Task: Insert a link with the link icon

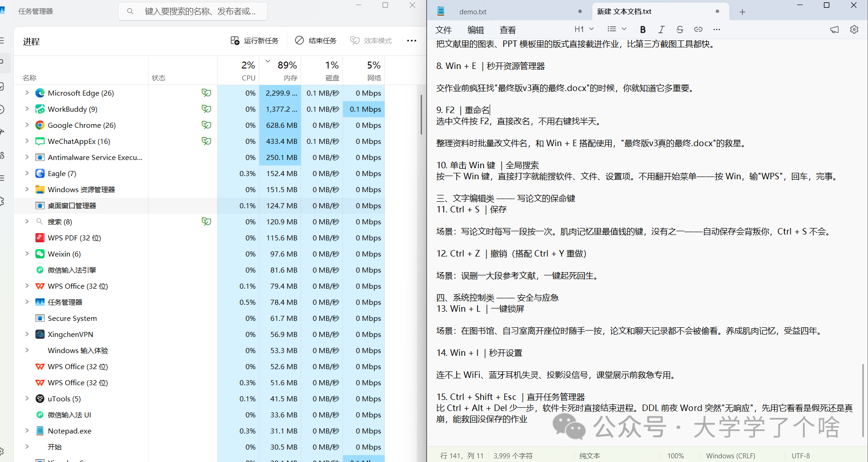Action: [x=698, y=29]
